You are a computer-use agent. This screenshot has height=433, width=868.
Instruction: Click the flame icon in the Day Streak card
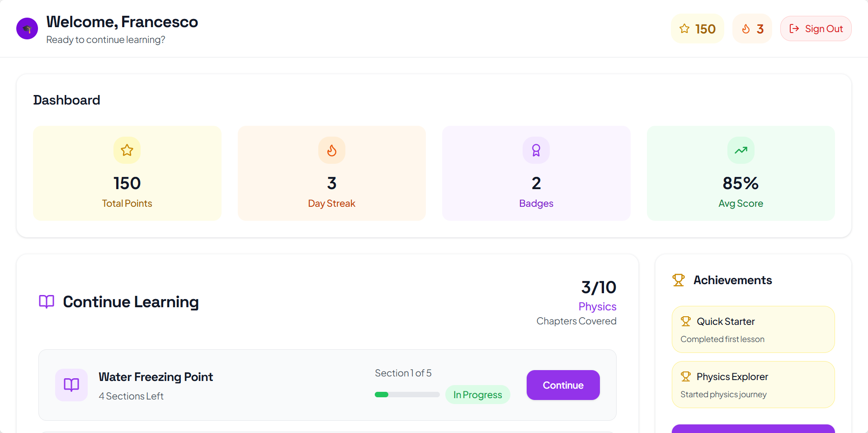332,150
